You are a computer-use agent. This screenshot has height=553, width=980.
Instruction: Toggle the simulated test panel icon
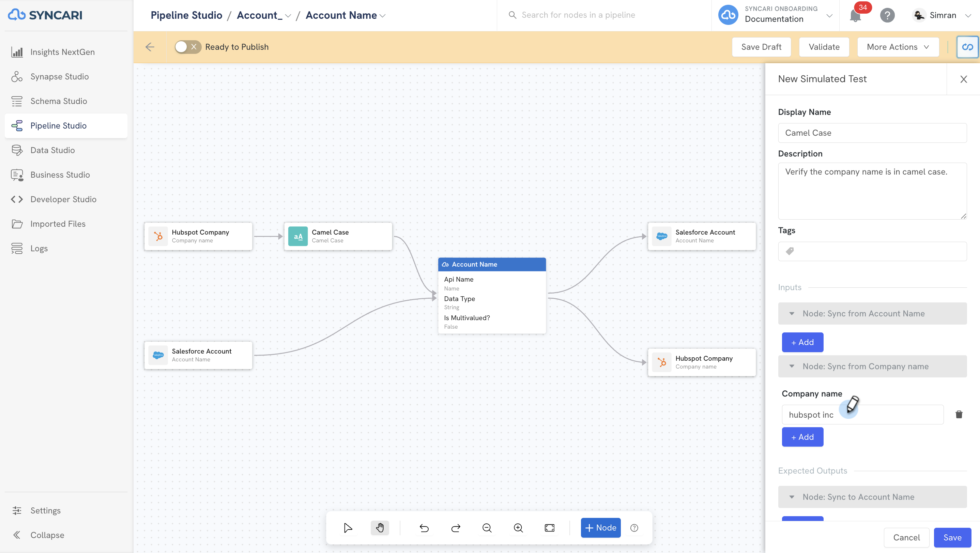click(967, 47)
